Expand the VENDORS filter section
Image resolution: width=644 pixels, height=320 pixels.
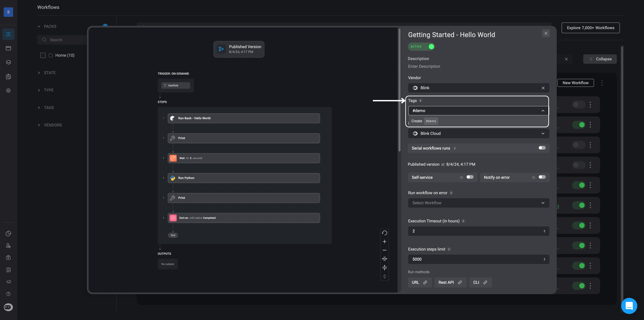[x=39, y=125]
